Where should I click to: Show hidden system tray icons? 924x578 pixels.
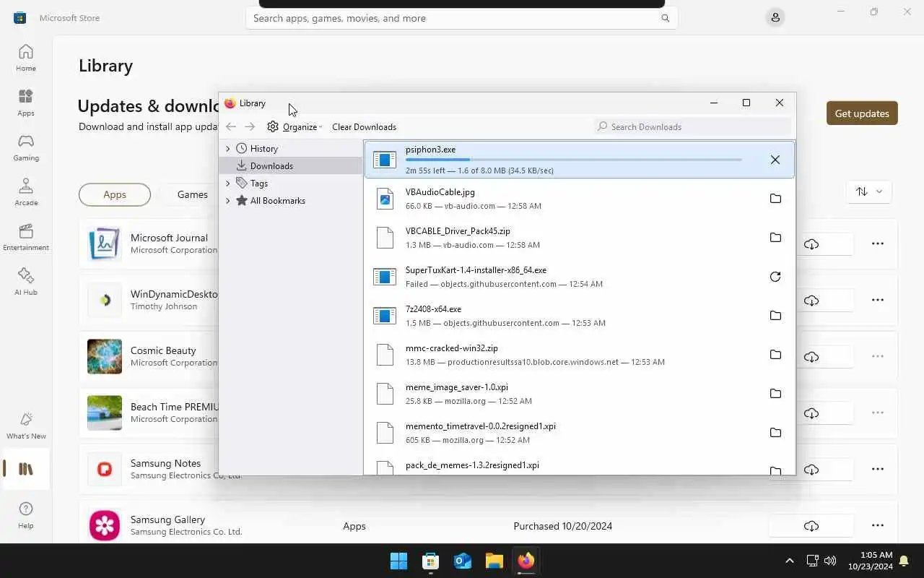[x=790, y=561]
